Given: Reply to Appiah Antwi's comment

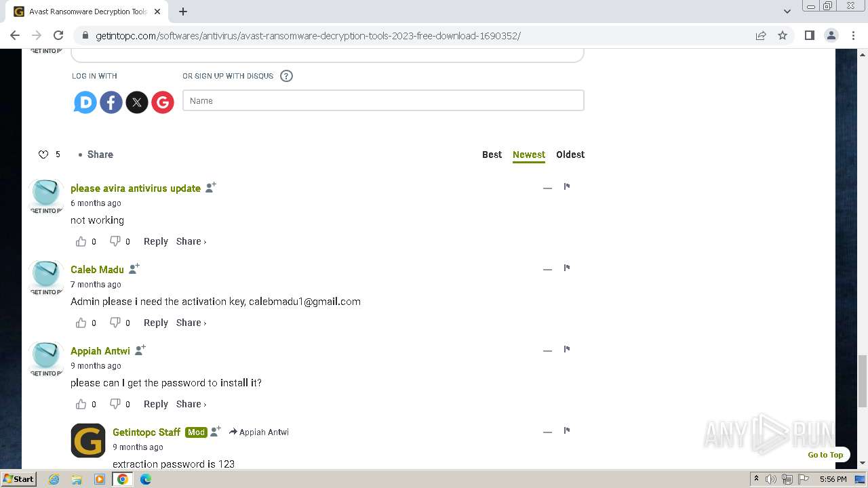Looking at the screenshot, I should click(156, 404).
